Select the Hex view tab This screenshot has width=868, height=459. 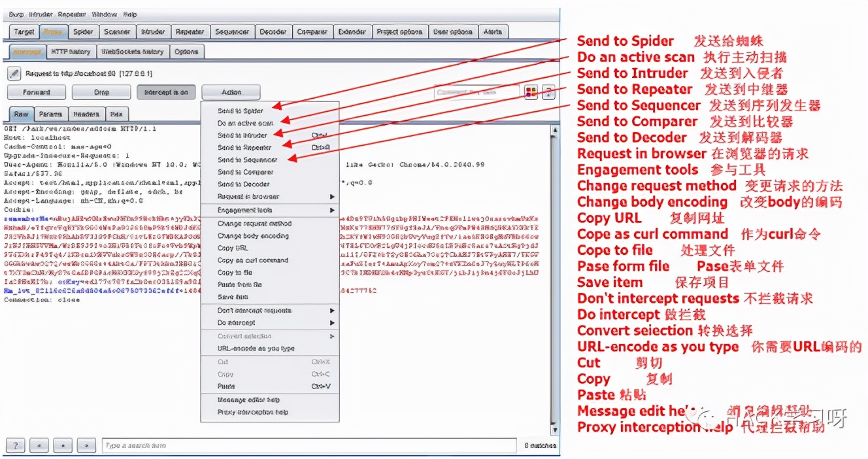click(116, 114)
